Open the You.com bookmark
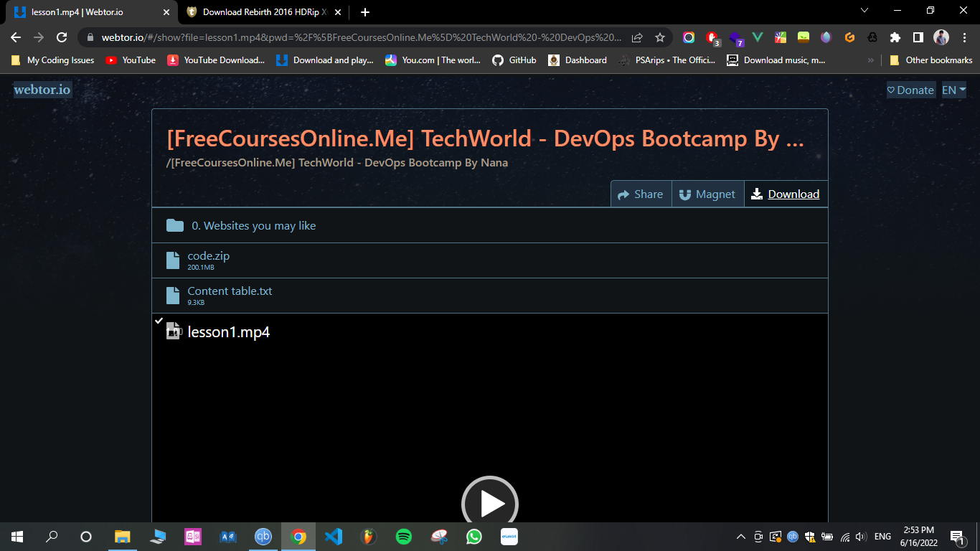The width and height of the screenshot is (980, 551). coord(433,60)
